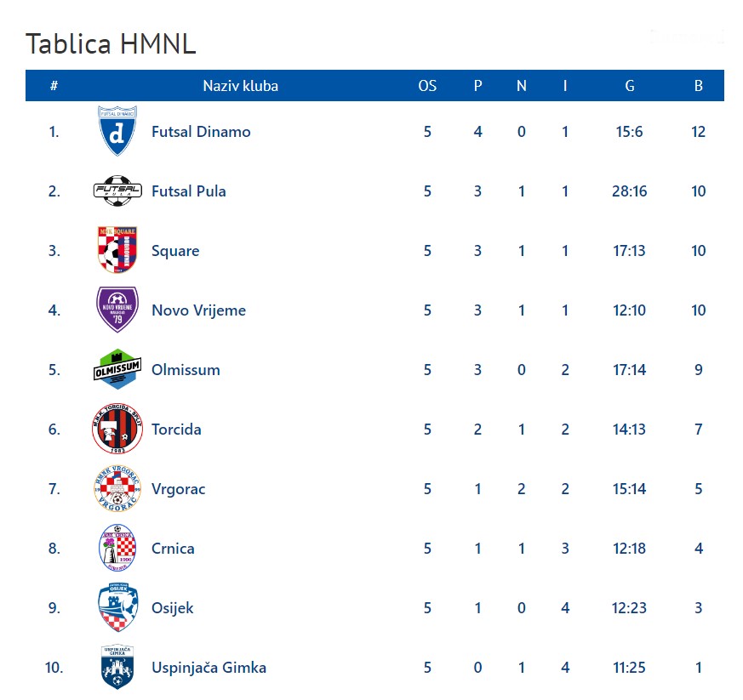The width and height of the screenshot is (743, 700).
Task: Open the Osijek club logo
Action: 117,607
